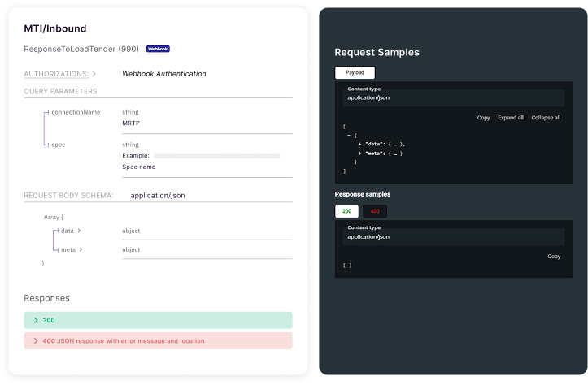Expand the "data" node plus sign in JSON
Viewport: 588px width, 385px height.
[x=359, y=143]
